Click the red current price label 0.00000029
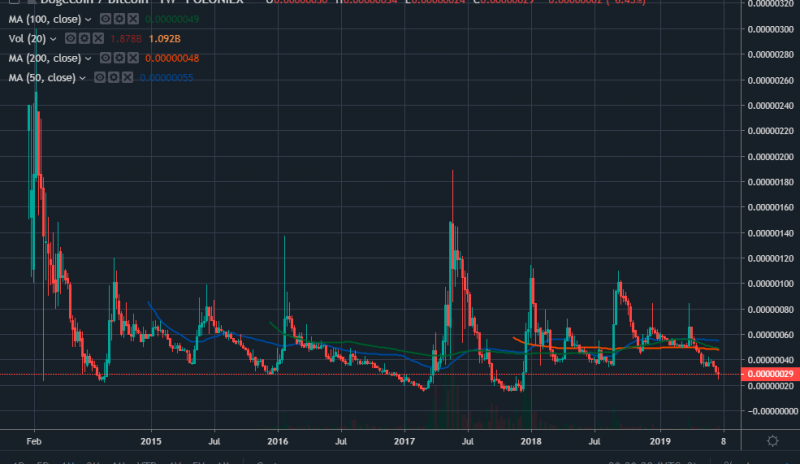Image resolution: width=800 pixels, height=464 pixels. pos(770,374)
